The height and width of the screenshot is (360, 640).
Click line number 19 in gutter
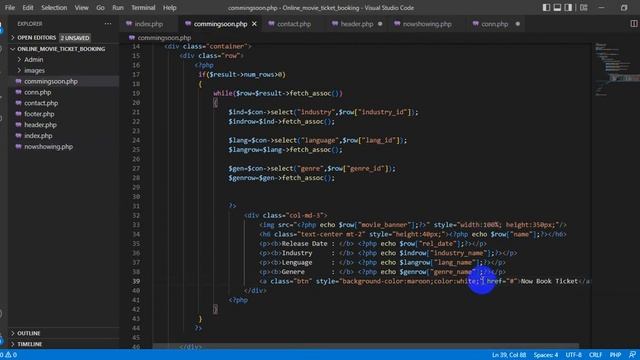(136, 93)
